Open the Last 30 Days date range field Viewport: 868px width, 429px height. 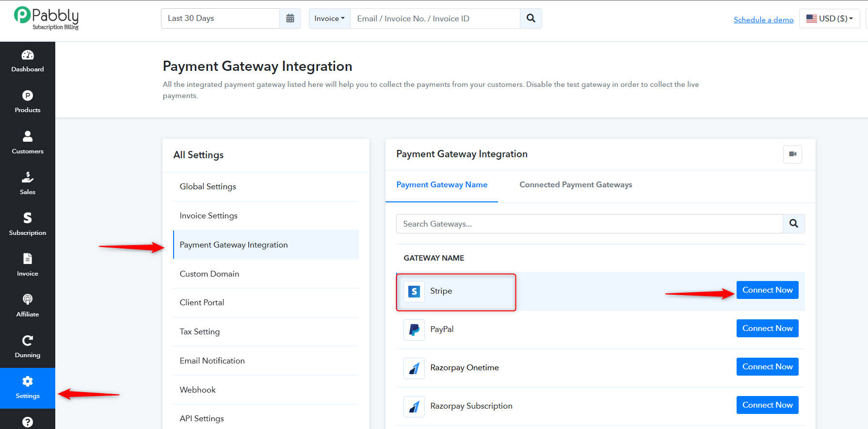click(221, 18)
